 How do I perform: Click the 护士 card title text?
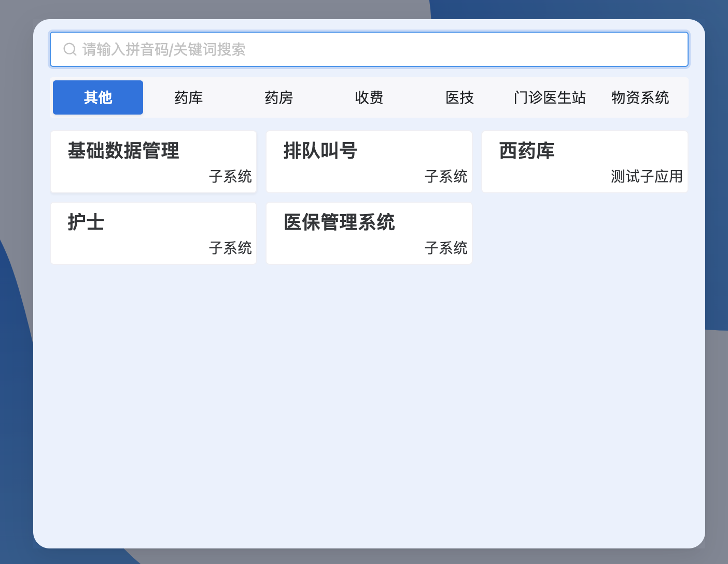(86, 222)
